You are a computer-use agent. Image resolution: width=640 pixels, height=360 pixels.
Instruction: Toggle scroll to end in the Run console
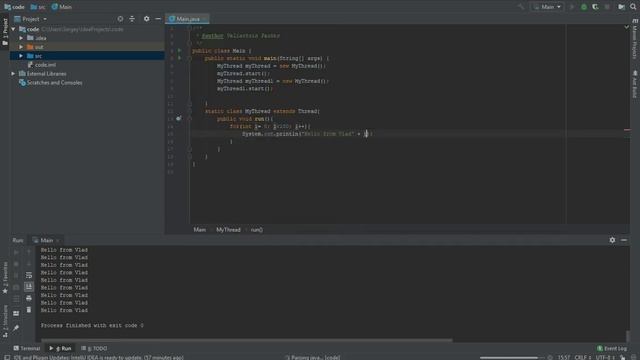click(x=29, y=287)
